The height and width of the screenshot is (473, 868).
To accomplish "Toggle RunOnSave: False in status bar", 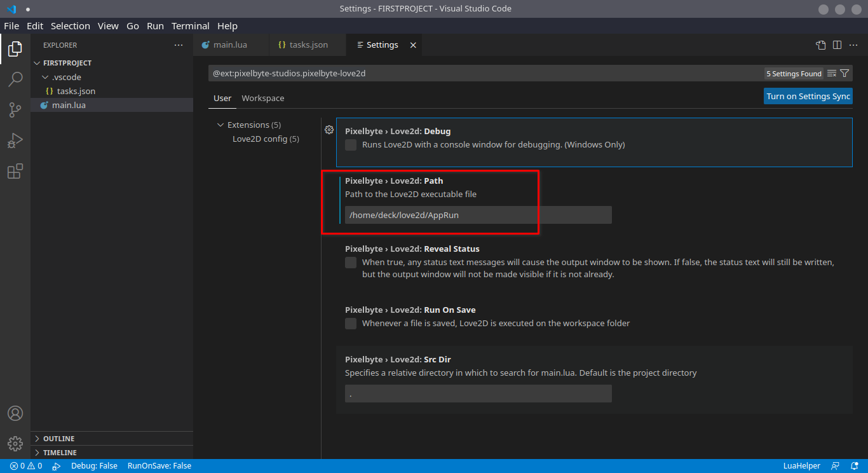I will [159, 466].
